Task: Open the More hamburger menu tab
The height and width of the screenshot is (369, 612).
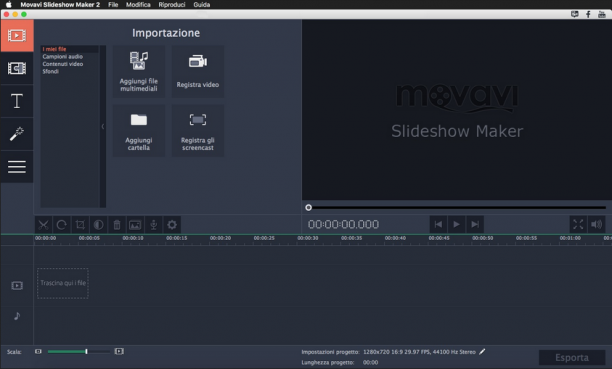Action: click(17, 167)
